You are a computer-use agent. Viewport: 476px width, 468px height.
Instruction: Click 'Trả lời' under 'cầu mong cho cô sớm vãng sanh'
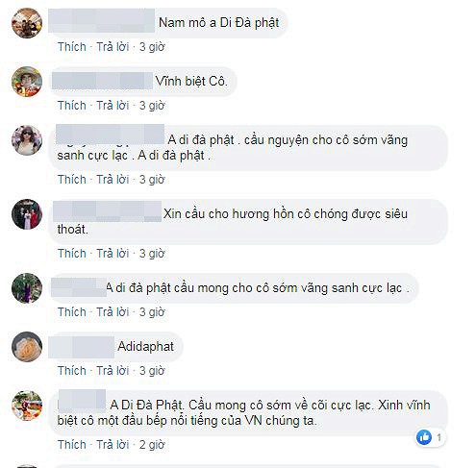[x=113, y=312]
